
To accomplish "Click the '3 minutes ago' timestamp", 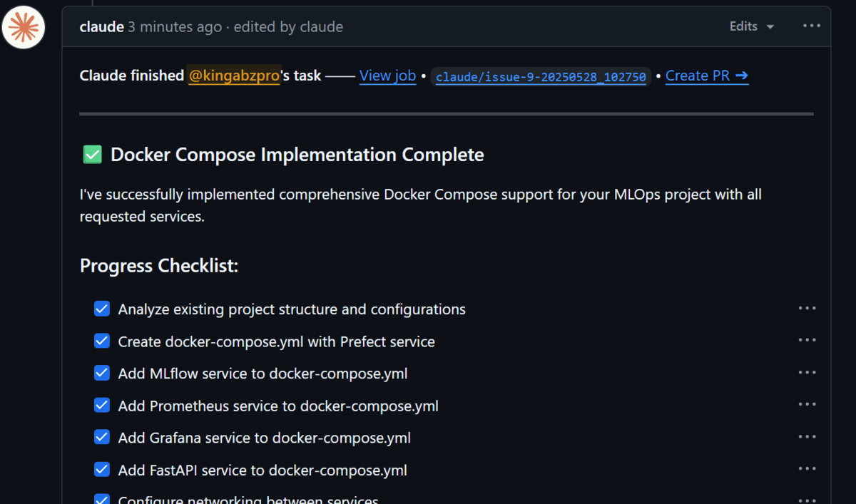I will (x=175, y=27).
